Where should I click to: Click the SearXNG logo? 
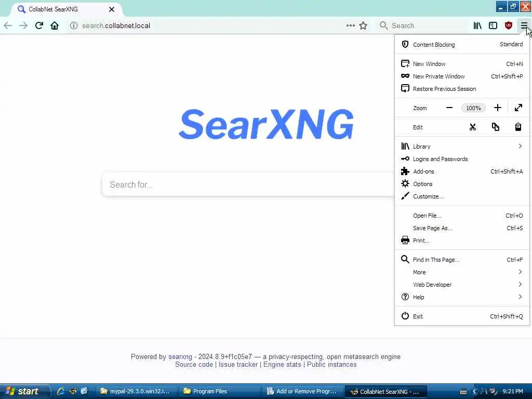pyautogui.click(x=266, y=124)
